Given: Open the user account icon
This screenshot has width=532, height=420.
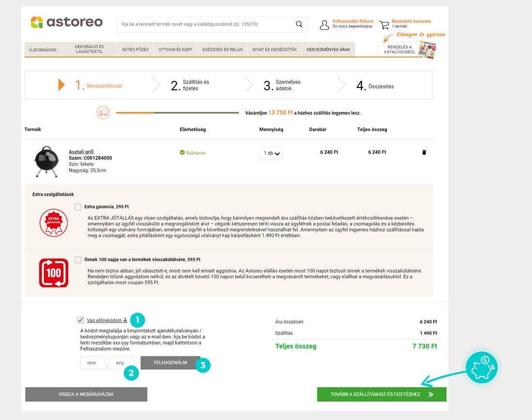Looking at the screenshot, I should coord(325,25).
